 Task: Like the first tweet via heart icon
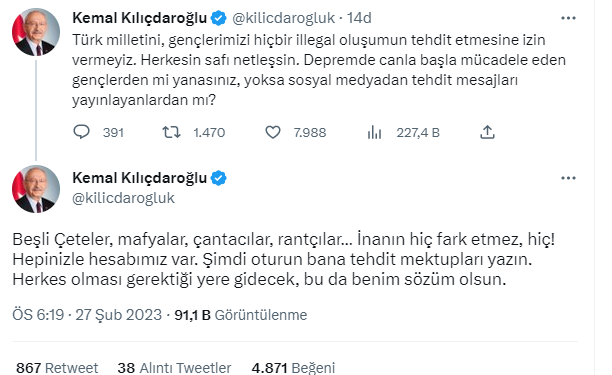coord(273,132)
